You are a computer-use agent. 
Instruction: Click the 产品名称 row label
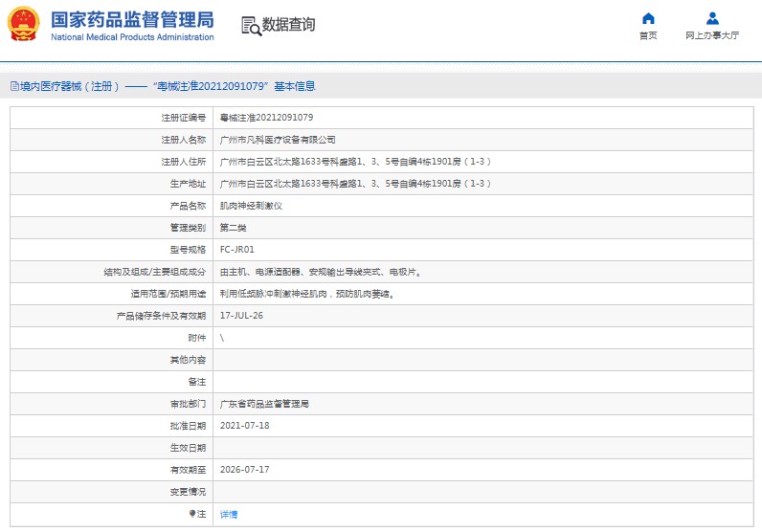(x=188, y=206)
